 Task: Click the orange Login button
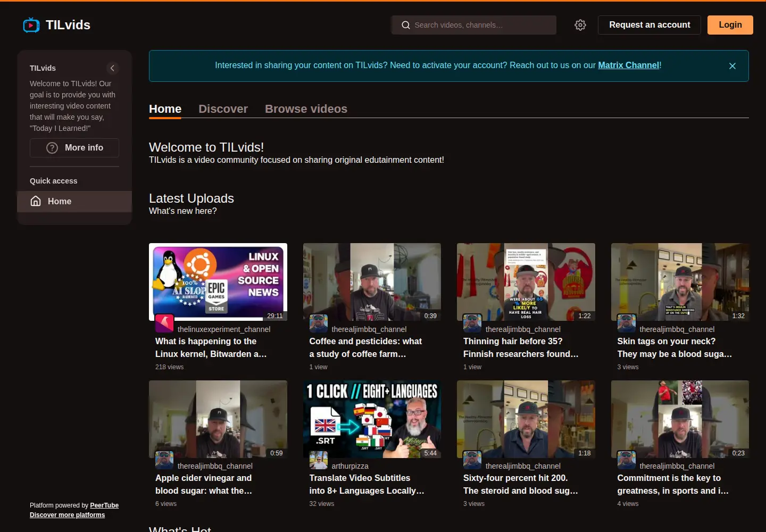click(730, 25)
